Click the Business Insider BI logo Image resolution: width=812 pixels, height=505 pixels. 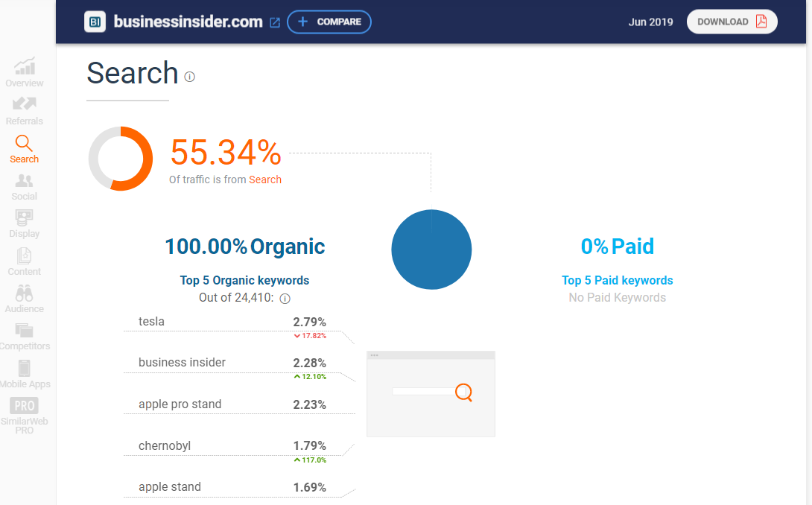[95, 22]
